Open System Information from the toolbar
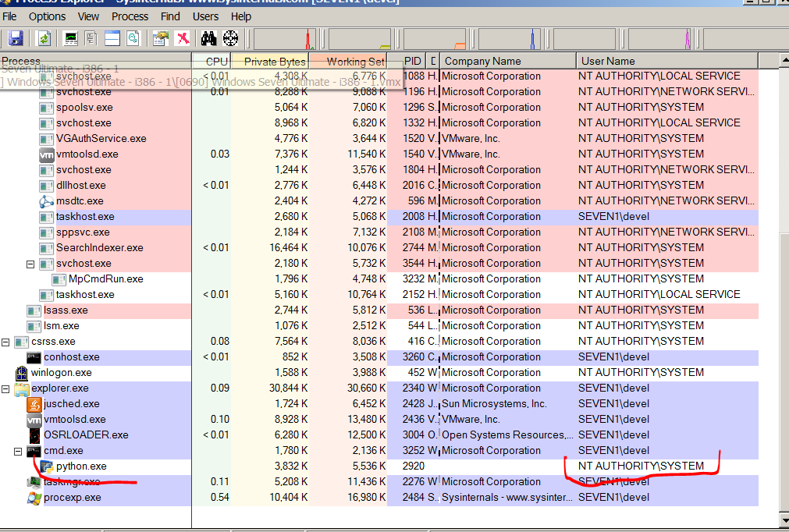789x532 pixels. click(71, 37)
